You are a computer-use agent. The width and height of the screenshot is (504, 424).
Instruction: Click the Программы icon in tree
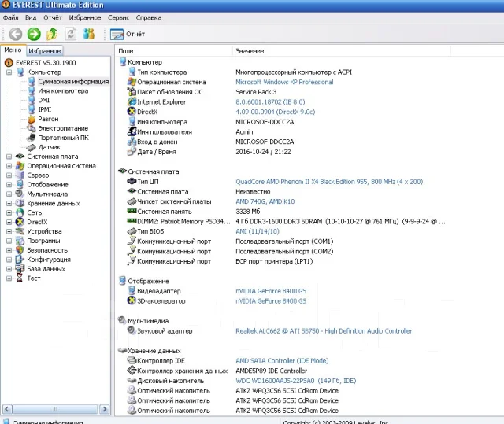point(20,241)
